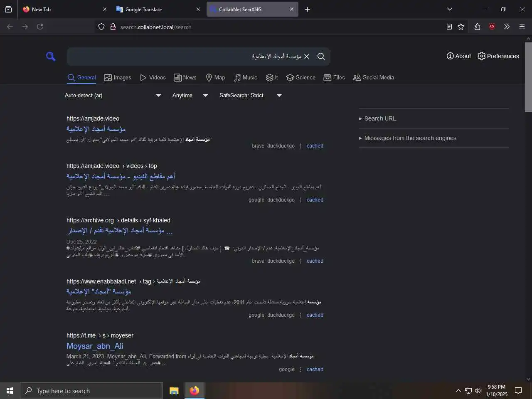This screenshot has height=399, width=532.
Task: Switch to Social Media category
Action: coord(373,78)
